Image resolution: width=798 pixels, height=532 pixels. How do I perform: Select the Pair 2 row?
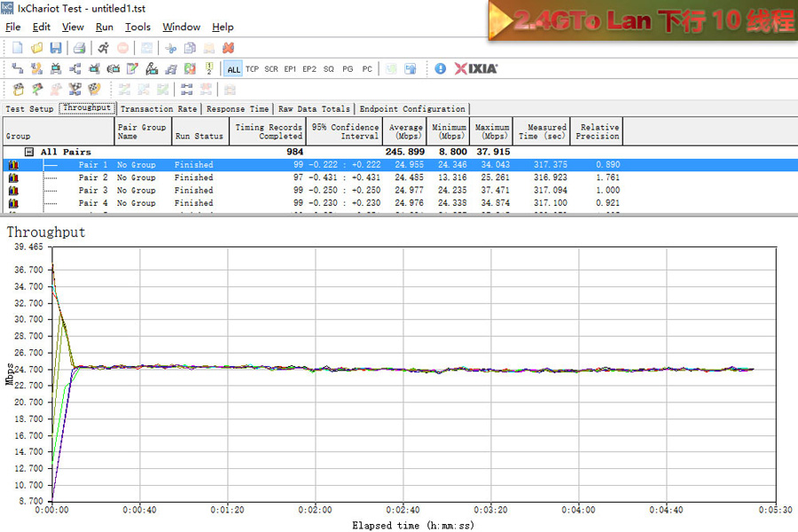pyautogui.click(x=93, y=177)
